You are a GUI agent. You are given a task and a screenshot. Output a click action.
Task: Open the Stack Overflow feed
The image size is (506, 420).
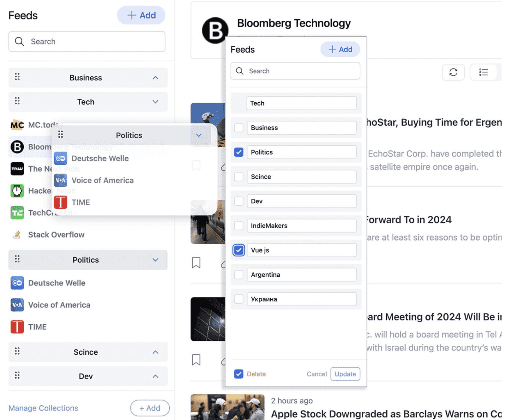56,235
